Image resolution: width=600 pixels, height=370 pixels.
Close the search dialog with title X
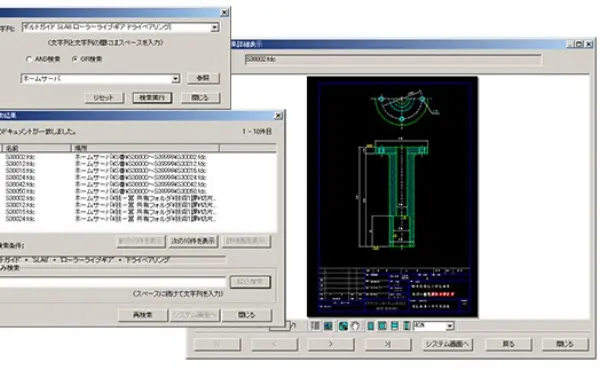pyautogui.click(x=225, y=13)
